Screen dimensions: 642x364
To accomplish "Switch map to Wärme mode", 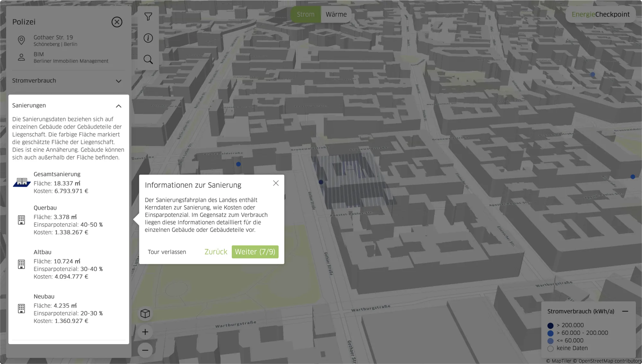I will (x=336, y=14).
